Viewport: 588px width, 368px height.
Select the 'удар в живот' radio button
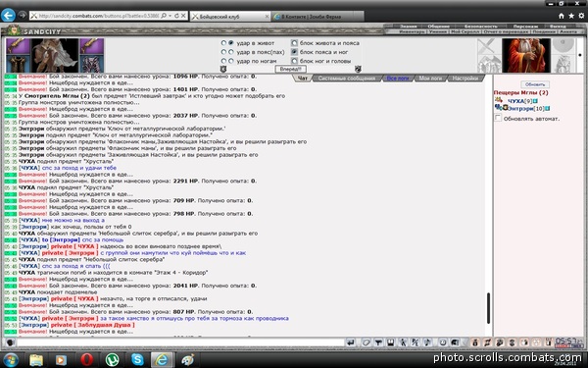[x=231, y=43]
